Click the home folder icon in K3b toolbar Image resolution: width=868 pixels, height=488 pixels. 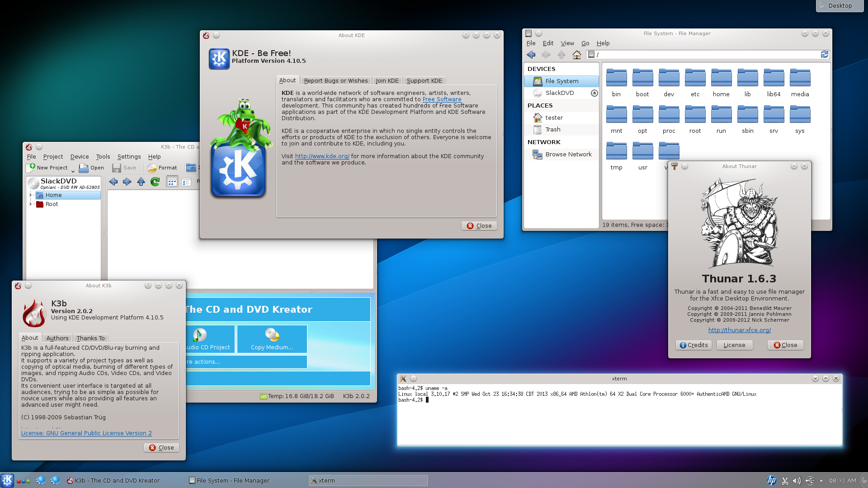[x=191, y=168]
